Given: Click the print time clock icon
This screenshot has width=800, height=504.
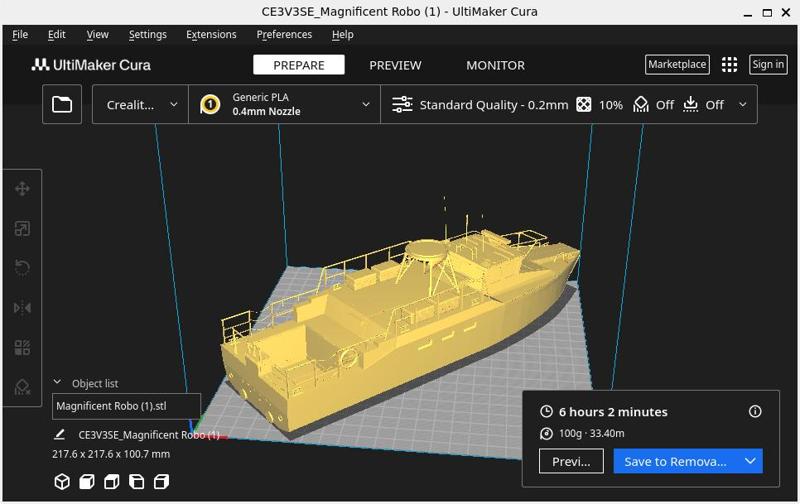Looking at the screenshot, I should [x=546, y=412].
